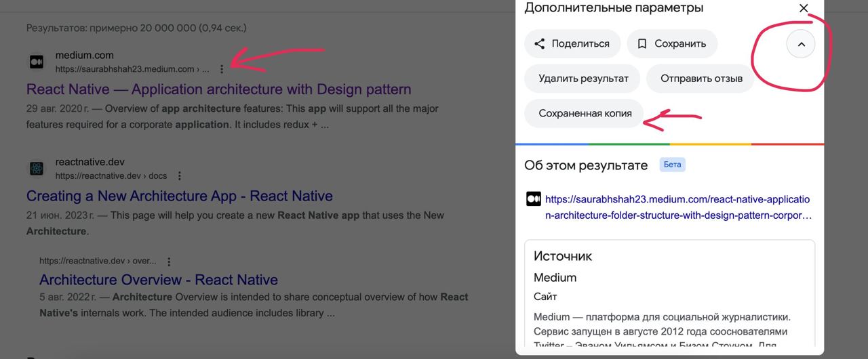
Task: Open three-dot menu beside saurabhshah23.medium.com result
Action: (222, 69)
